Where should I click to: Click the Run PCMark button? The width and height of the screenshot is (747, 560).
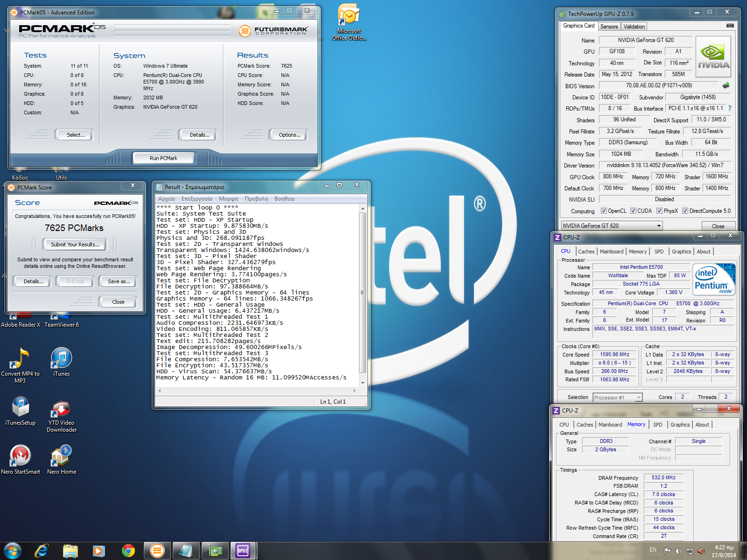163,158
